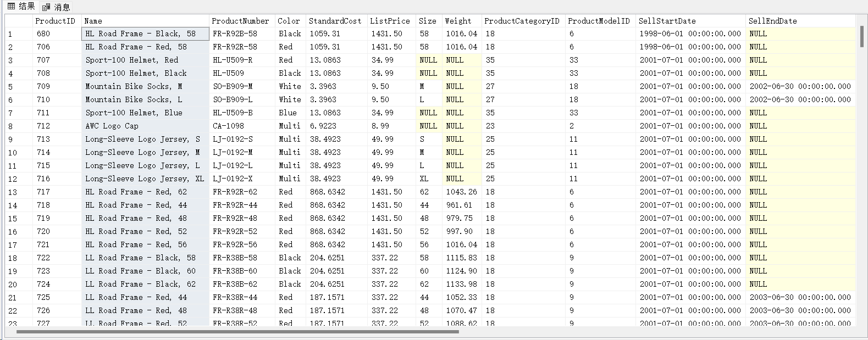This screenshot has height=340, width=868.
Task: Select row header number 12
Action: (x=18, y=179)
